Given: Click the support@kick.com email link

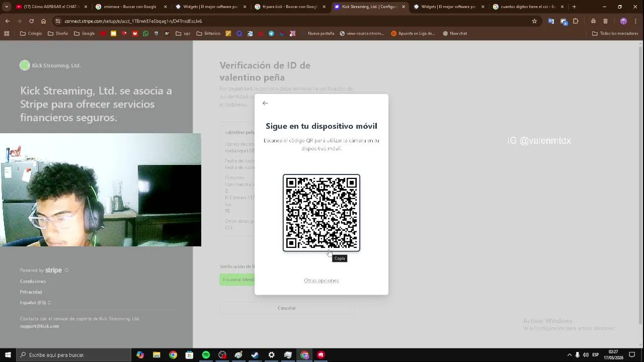Looking at the screenshot, I should [x=39, y=326].
